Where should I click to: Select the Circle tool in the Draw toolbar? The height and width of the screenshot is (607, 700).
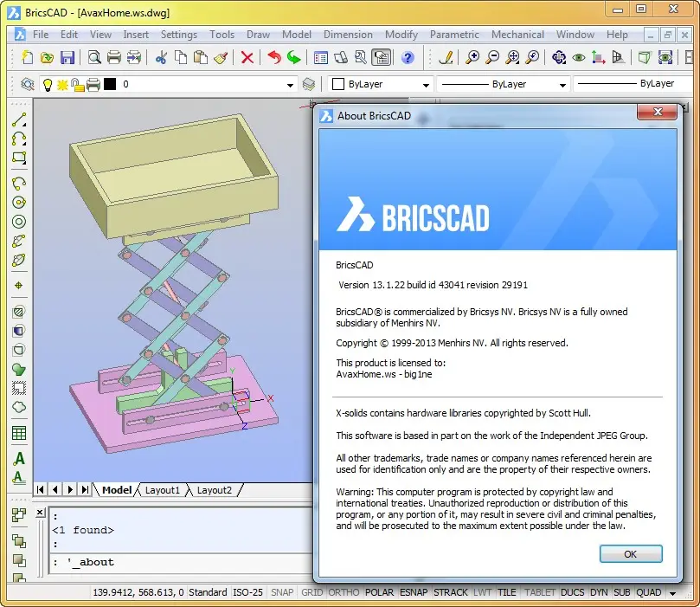pyautogui.click(x=19, y=203)
